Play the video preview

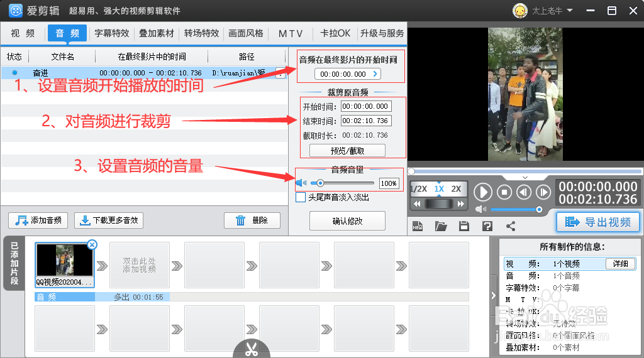click(x=483, y=192)
